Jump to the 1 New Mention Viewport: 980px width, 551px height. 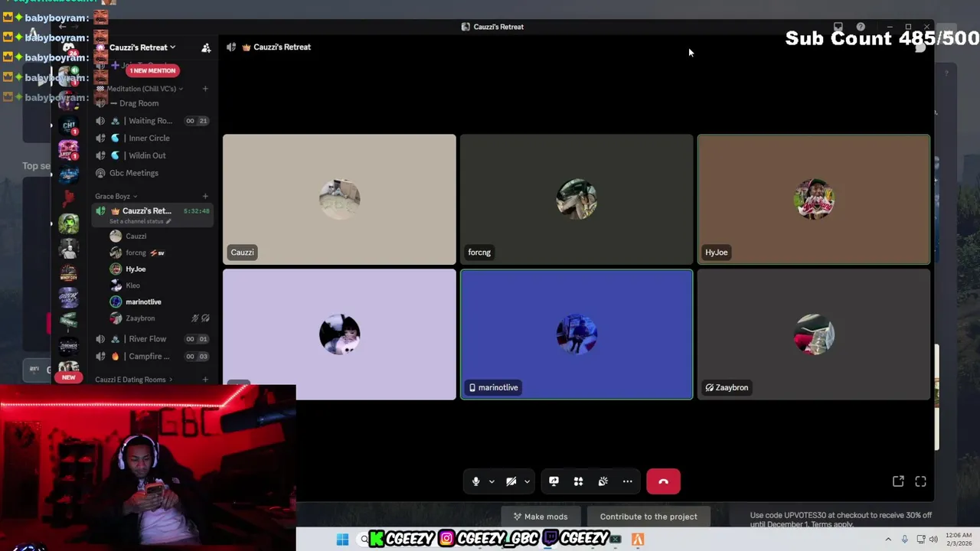tap(152, 70)
